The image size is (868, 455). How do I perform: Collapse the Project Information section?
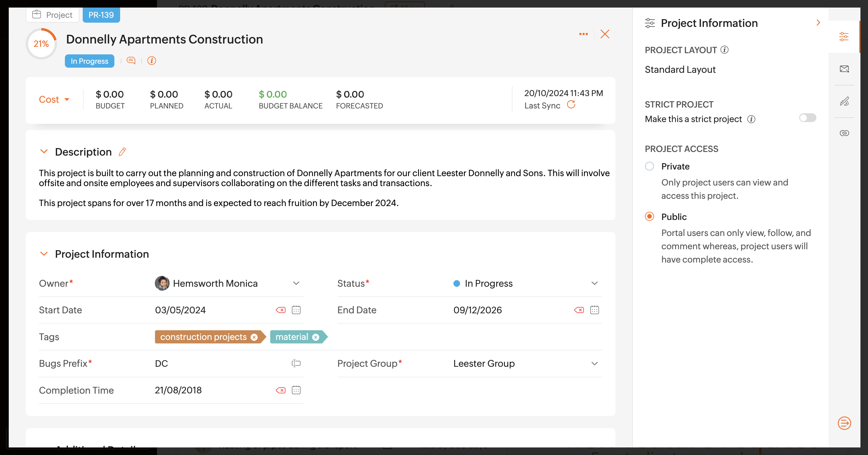point(44,254)
